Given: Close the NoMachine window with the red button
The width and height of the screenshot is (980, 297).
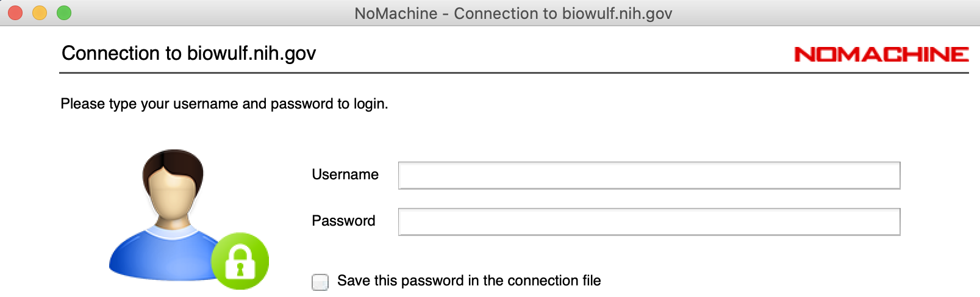Looking at the screenshot, I should click(x=15, y=13).
